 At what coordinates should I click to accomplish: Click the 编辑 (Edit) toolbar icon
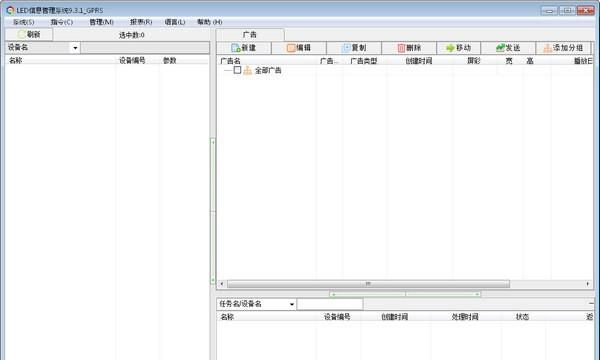coord(291,48)
